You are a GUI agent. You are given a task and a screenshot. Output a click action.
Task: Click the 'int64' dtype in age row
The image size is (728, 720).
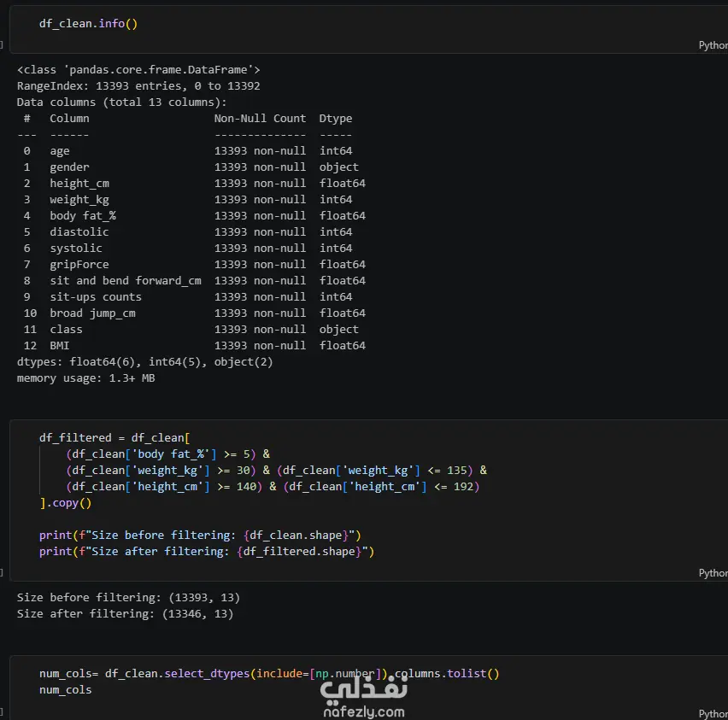click(336, 151)
